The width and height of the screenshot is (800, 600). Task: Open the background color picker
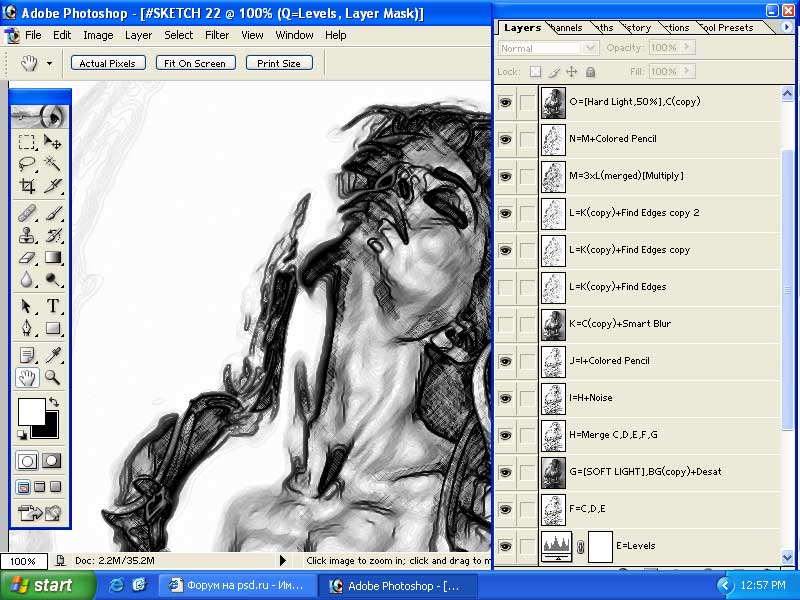pyautogui.click(x=50, y=431)
